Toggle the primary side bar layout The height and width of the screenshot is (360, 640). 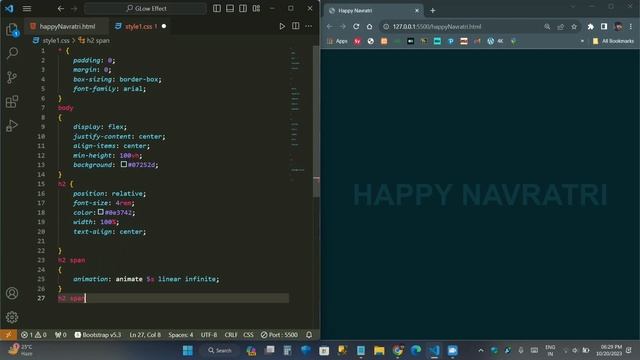point(217,8)
